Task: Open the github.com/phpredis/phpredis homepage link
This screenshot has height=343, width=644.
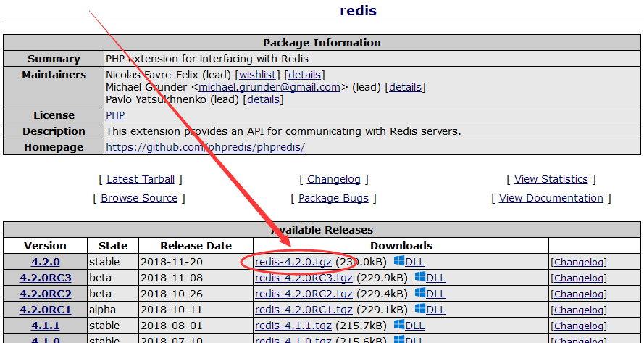Action: 205,147
